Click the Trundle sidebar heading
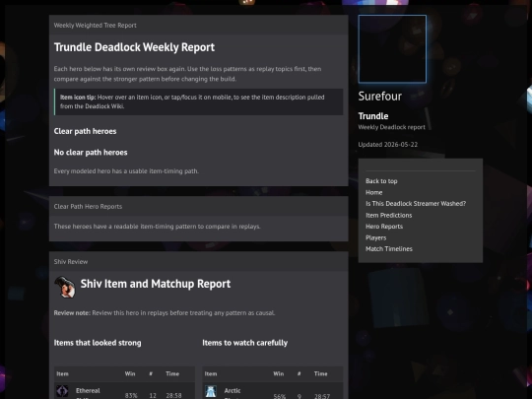This screenshot has width=532, height=399. click(373, 116)
